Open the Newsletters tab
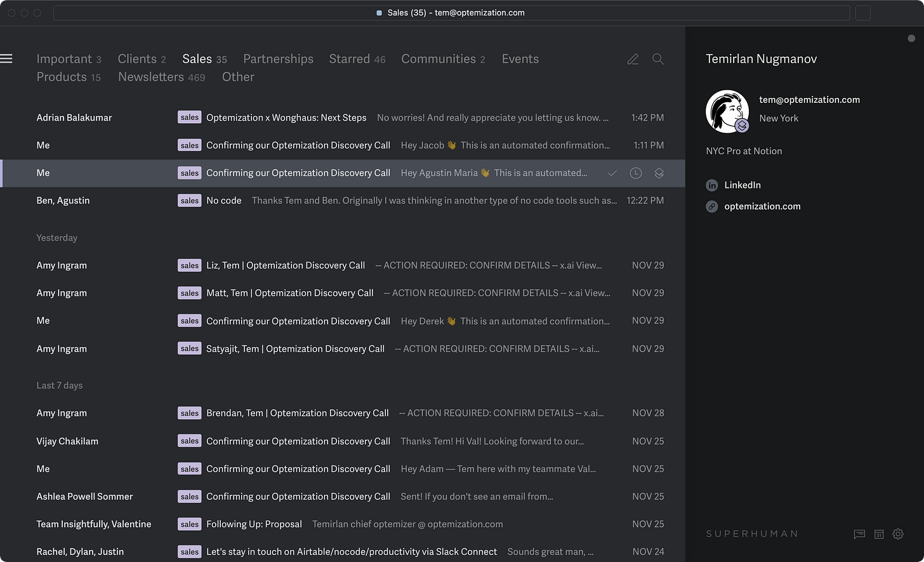The height and width of the screenshot is (562, 924). coord(161,77)
